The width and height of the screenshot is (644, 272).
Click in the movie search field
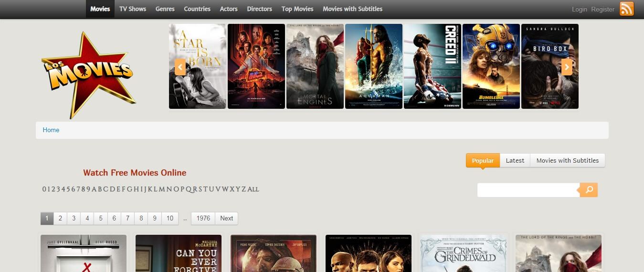[528, 190]
